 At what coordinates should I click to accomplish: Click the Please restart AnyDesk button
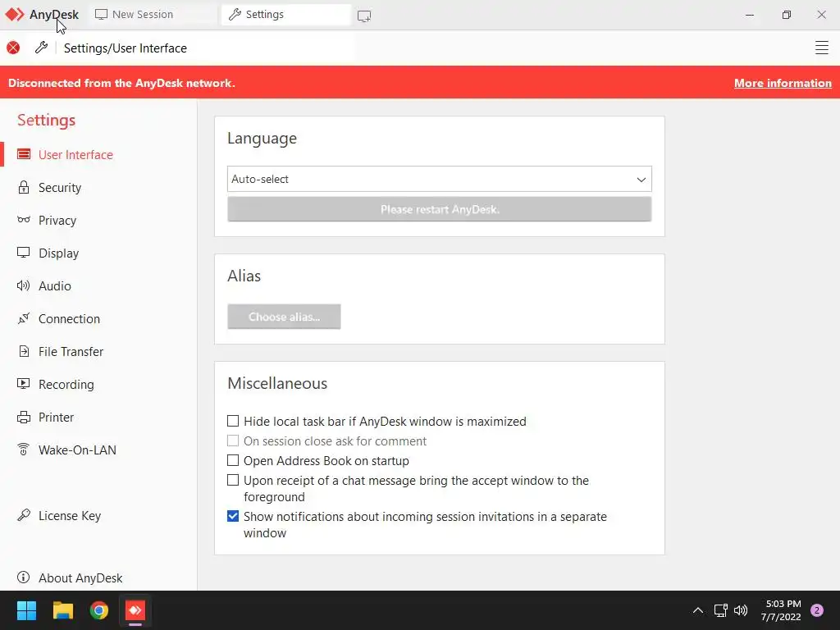440,209
